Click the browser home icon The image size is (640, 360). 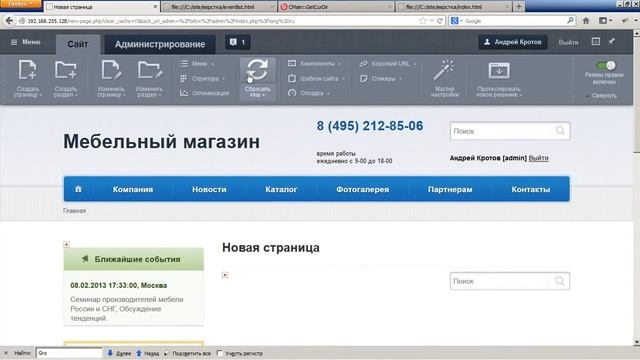(586, 20)
